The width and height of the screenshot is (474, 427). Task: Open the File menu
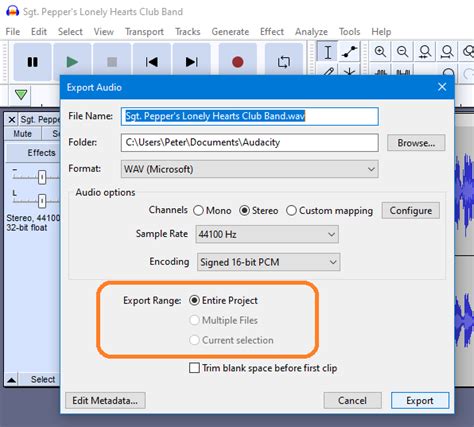click(x=13, y=32)
